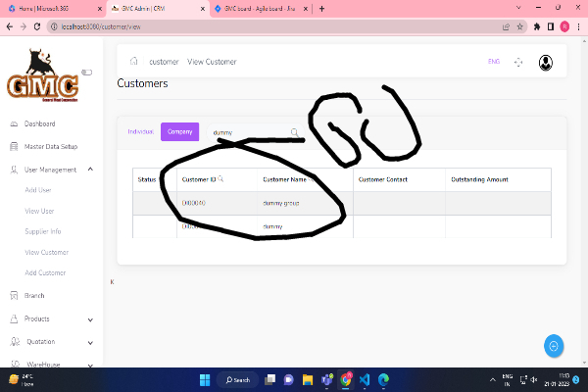Open the Dashboard from sidebar

[x=39, y=124]
